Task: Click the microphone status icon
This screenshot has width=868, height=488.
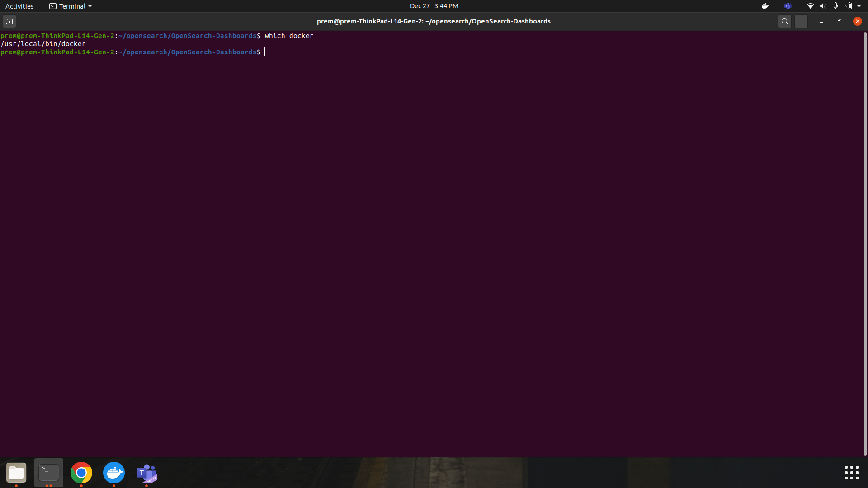Action: 835,6
